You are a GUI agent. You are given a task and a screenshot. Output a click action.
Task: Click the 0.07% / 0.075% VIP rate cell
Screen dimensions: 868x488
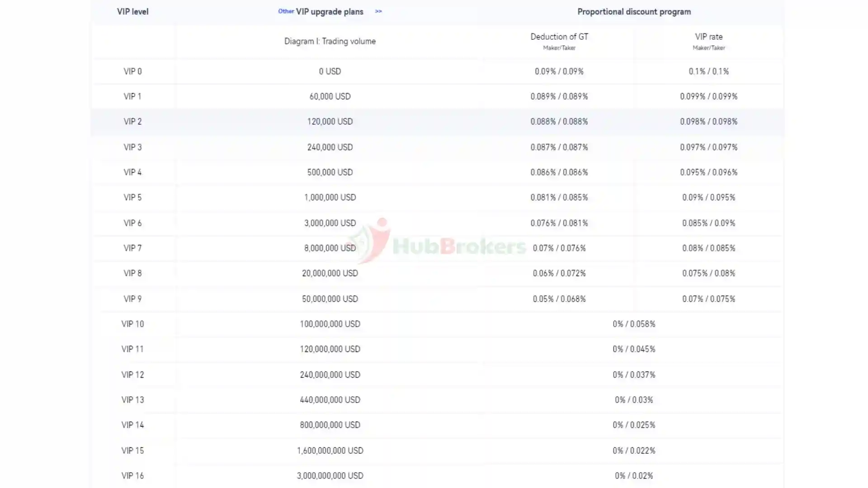pos(708,299)
